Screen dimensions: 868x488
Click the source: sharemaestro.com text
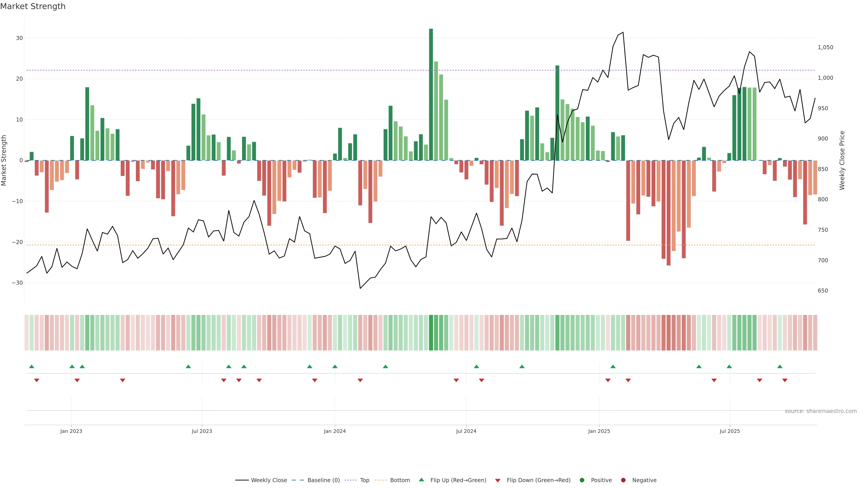click(821, 411)
